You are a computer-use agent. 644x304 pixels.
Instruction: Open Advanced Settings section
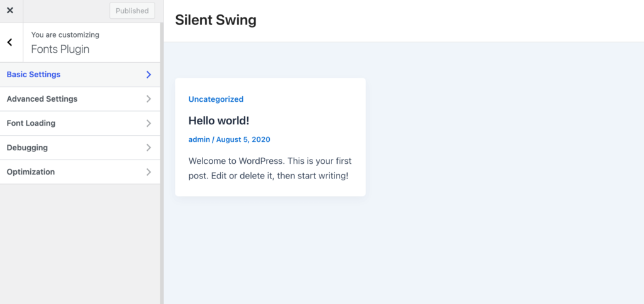point(80,99)
